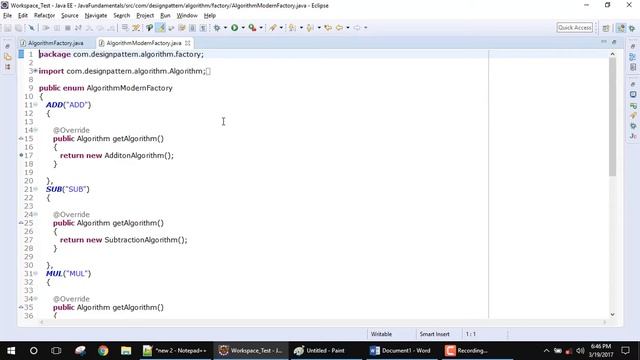Open the Run button dropdown arrow
This screenshot has width=640, height=360.
pos(243,28)
